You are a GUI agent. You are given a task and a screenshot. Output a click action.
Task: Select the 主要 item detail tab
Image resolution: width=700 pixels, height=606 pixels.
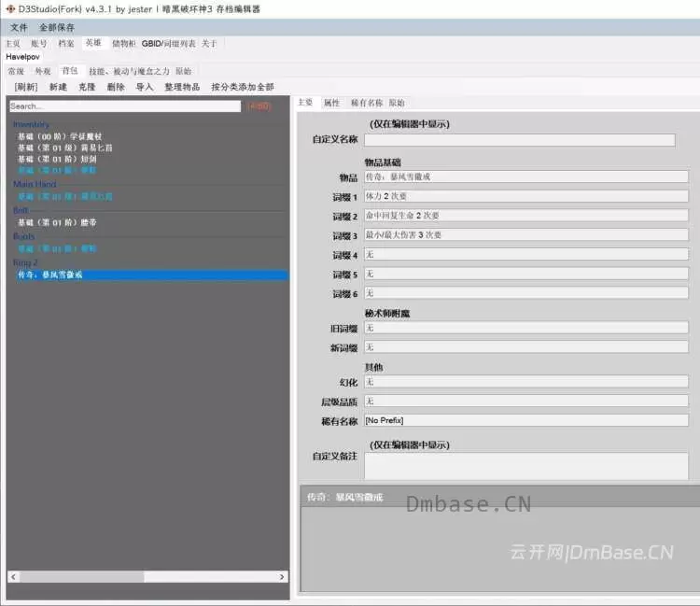[305, 103]
